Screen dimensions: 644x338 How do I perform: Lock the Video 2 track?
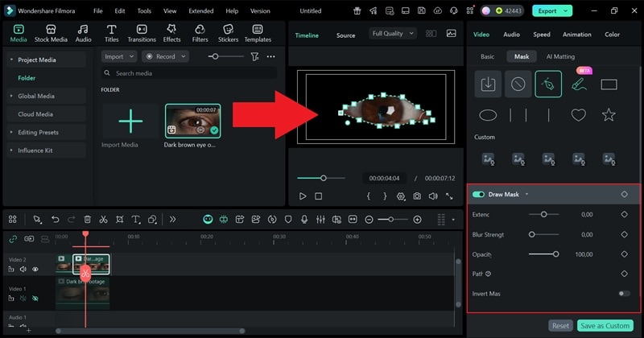11,270
